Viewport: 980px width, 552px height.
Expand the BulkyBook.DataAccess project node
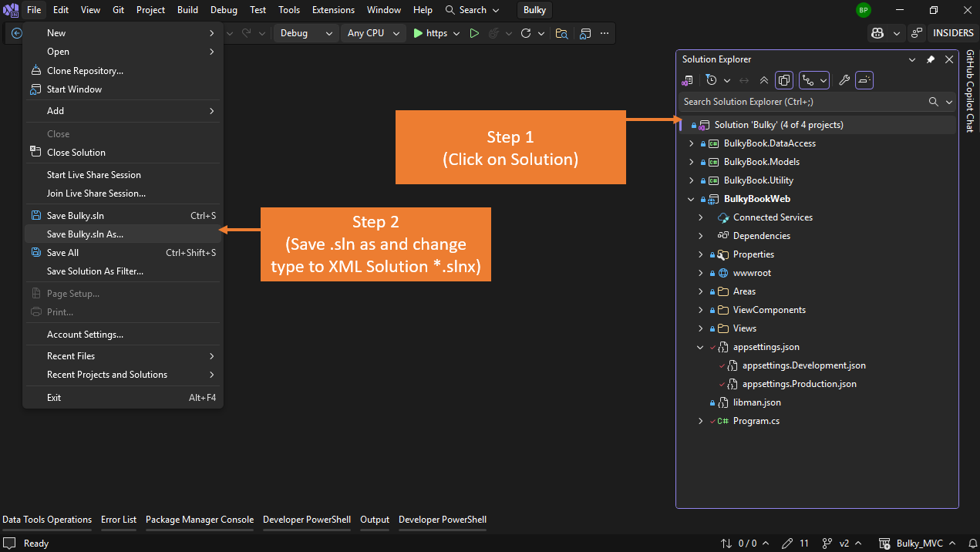point(691,143)
